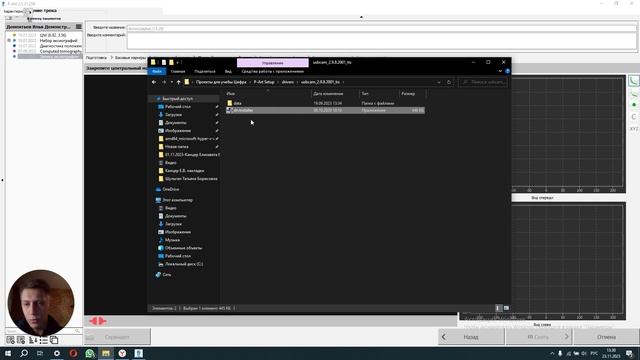This screenshot has width=640, height=360.
Task: Open Музыка under Этот компьютер
Action: (x=172, y=240)
